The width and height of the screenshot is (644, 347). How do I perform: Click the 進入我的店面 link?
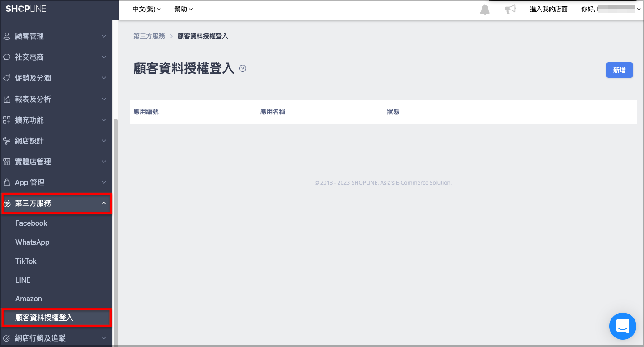tap(549, 9)
